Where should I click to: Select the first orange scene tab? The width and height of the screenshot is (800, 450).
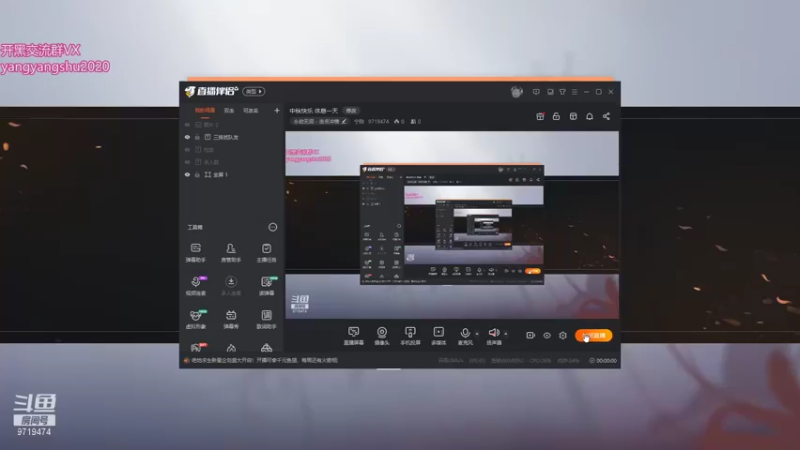[x=205, y=111]
